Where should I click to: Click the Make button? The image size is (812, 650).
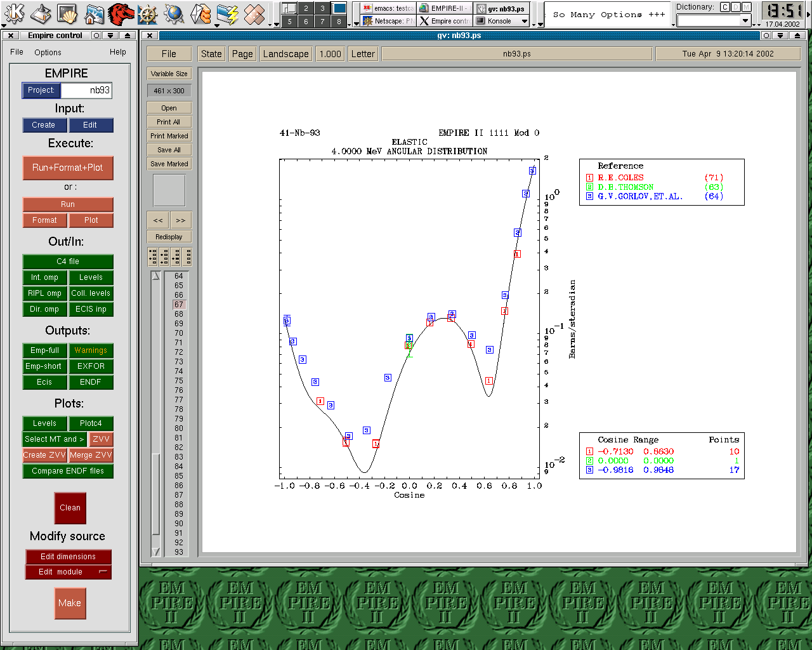pos(70,603)
